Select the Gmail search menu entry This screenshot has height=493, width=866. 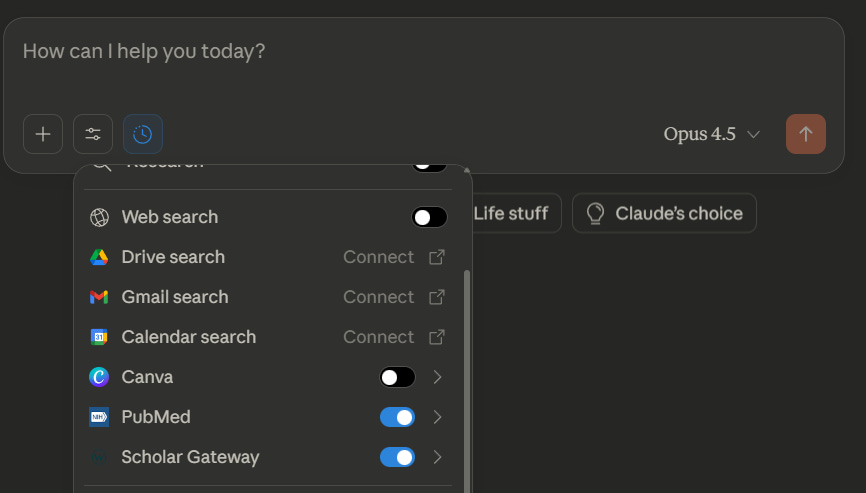(x=268, y=297)
